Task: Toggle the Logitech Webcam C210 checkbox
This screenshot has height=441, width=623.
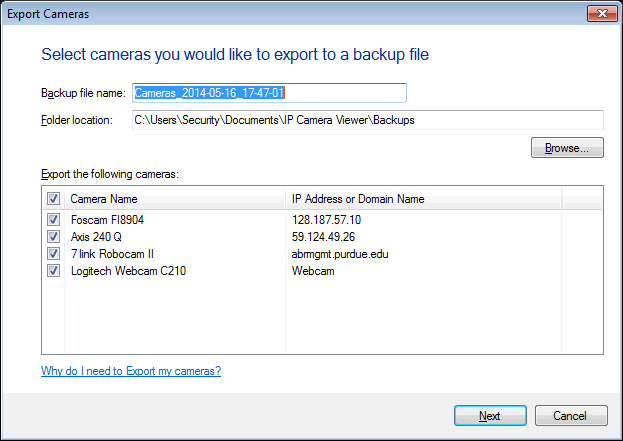Action: pyautogui.click(x=54, y=271)
